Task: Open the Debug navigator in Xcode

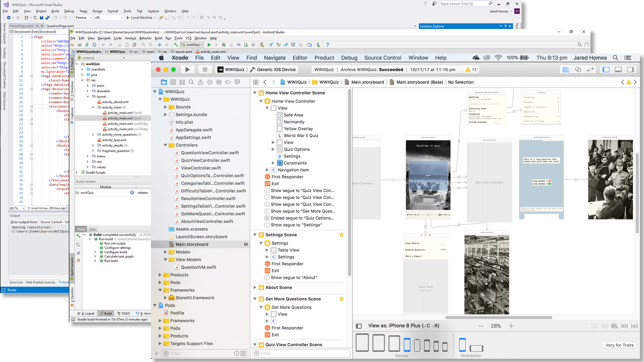Action: (x=219, y=82)
